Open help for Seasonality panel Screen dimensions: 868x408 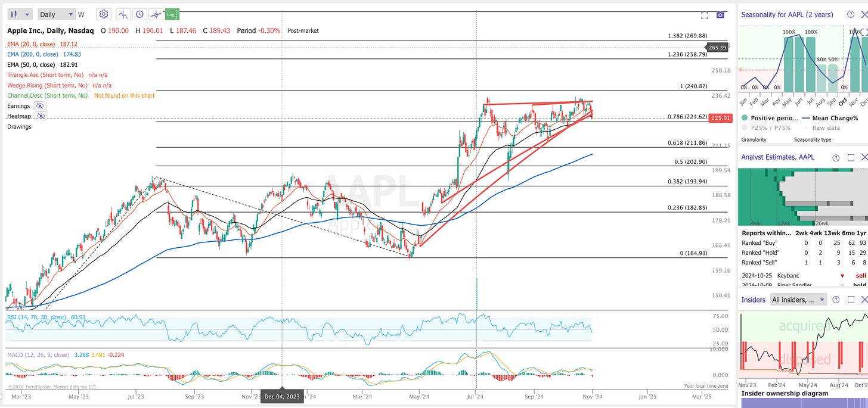tap(851, 14)
